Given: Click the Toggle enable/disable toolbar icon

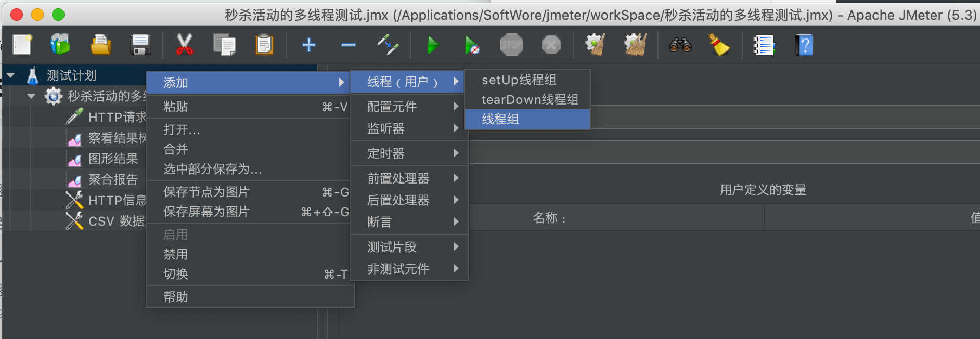Looking at the screenshot, I should pyautogui.click(x=388, y=45).
